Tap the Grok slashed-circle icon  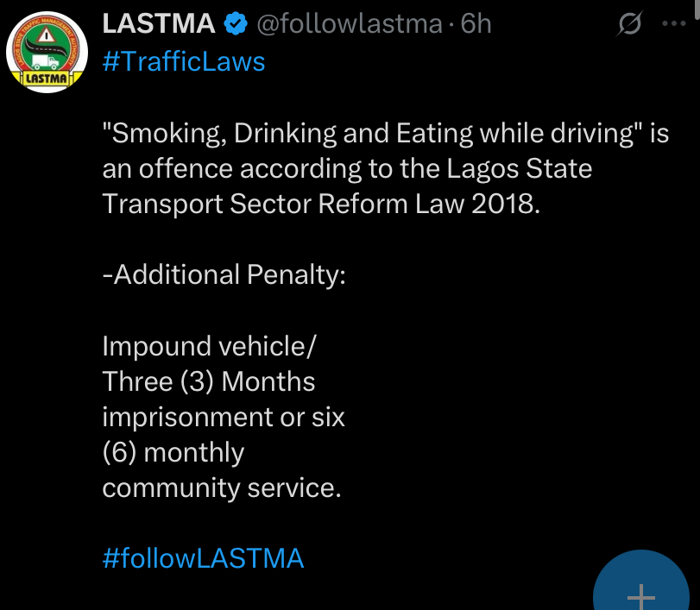631,26
